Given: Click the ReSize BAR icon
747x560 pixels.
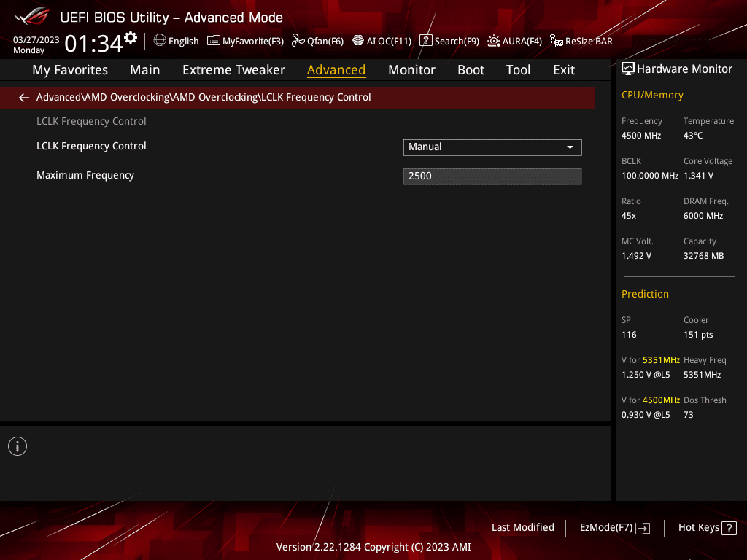Looking at the screenshot, I should pyautogui.click(x=556, y=41).
